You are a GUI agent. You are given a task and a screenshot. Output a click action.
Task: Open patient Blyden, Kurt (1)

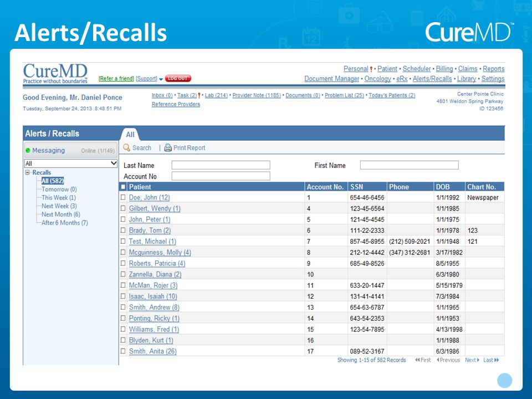[x=151, y=340]
